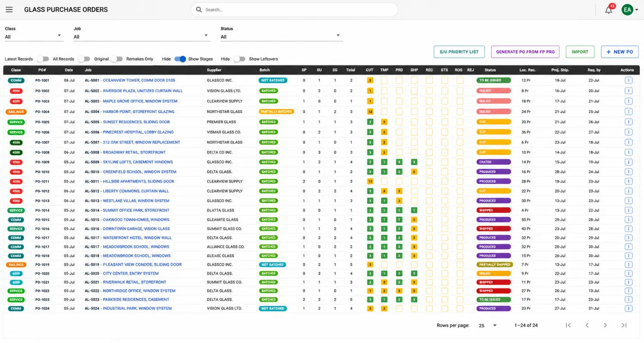Screen dimensions: 644x343
Task: Go to next page of results
Action: click(x=605, y=325)
